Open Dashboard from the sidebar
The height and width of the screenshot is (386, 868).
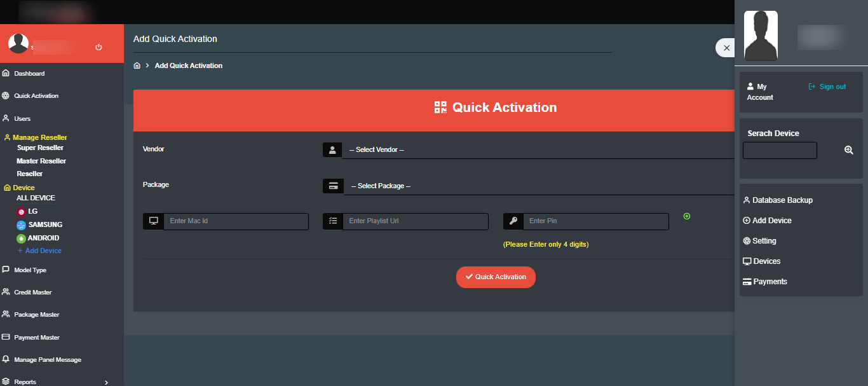pyautogui.click(x=29, y=74)
